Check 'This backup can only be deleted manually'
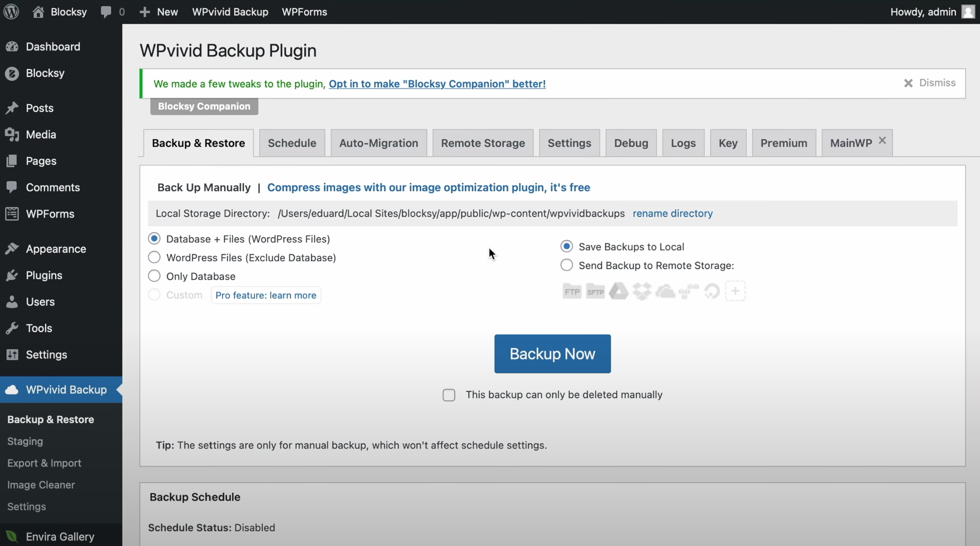The height and width of the screenshot is (546, 980). point(449,395)
